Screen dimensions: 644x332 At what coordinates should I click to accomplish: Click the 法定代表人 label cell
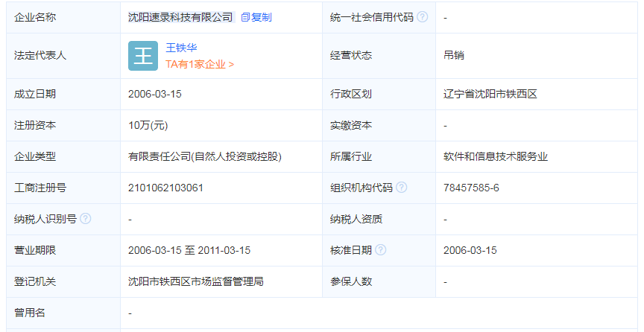(x=63, y=56)
